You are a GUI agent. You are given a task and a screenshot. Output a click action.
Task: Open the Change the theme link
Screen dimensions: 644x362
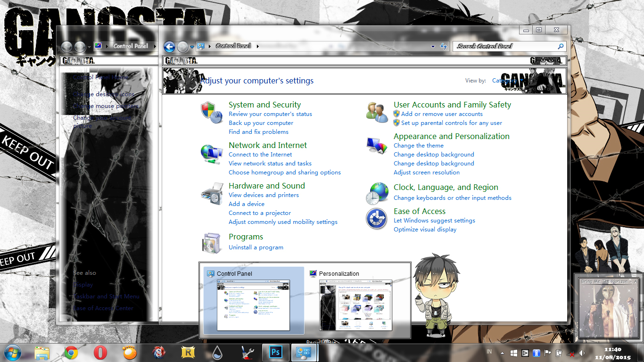[418, 145]
